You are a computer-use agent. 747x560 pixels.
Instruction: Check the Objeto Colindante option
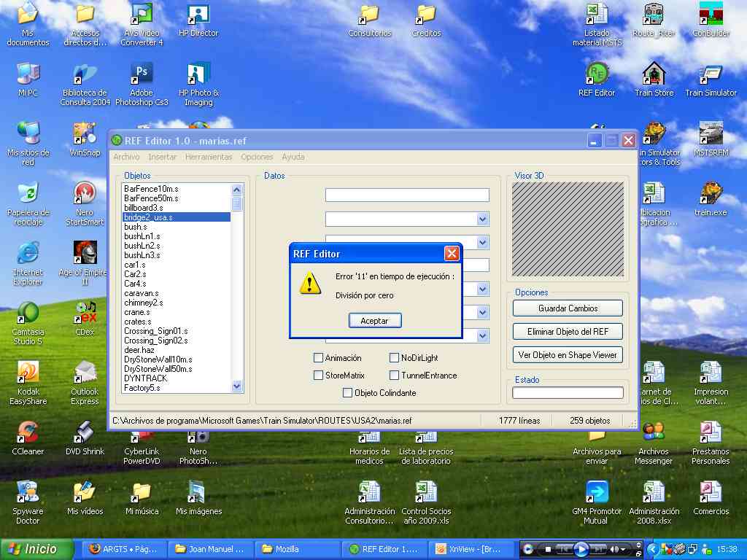point(347,393)
